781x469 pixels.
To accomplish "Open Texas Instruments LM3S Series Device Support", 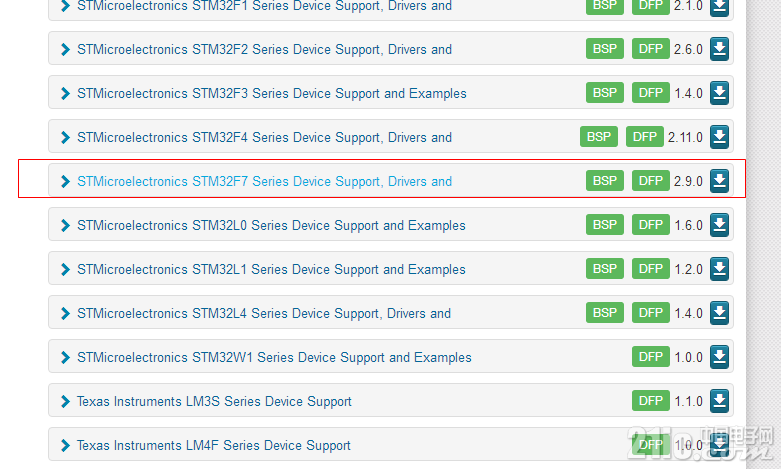I will pos(214,401).
